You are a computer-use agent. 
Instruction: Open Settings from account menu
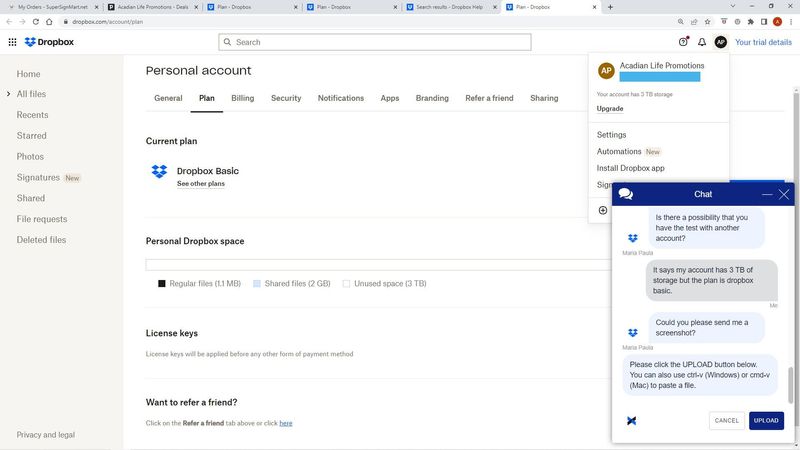point(611,135)
